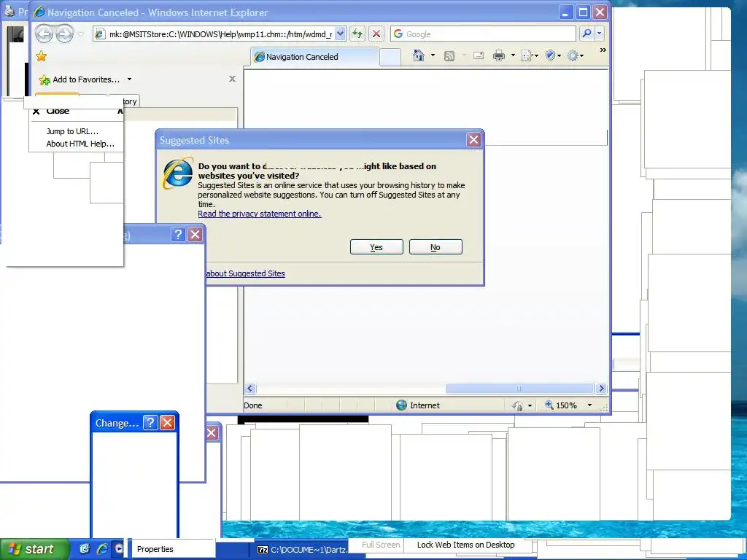The height and width of the screenshot is (560, 747).
Task: Open the Tools gear menu
Action: coord(575,55)
